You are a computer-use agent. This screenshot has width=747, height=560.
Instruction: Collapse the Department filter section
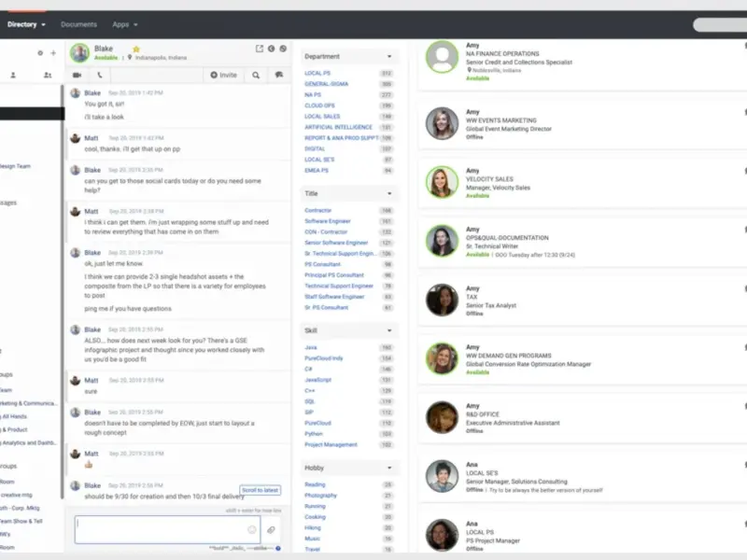389,56
